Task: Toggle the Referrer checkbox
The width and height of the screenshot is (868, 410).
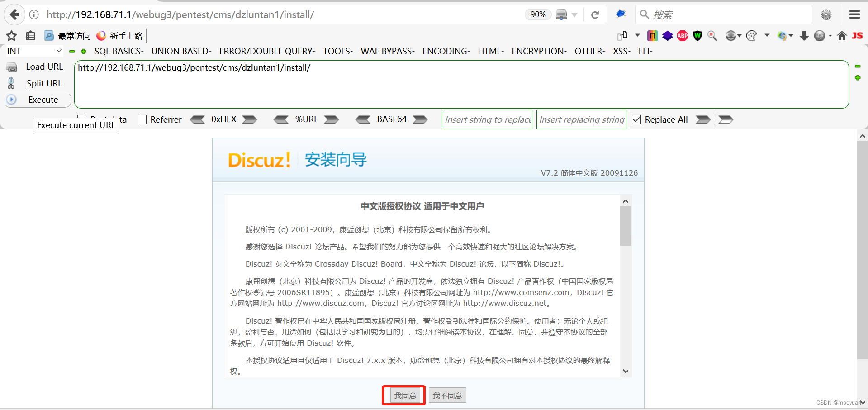Action: click(x=142, y=119)
